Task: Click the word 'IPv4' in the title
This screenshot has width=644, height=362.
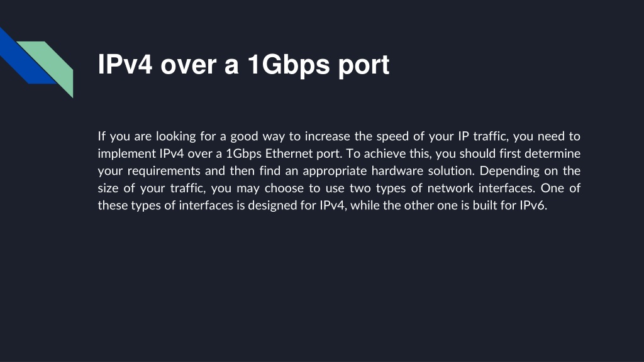Action: coord(125,65)
